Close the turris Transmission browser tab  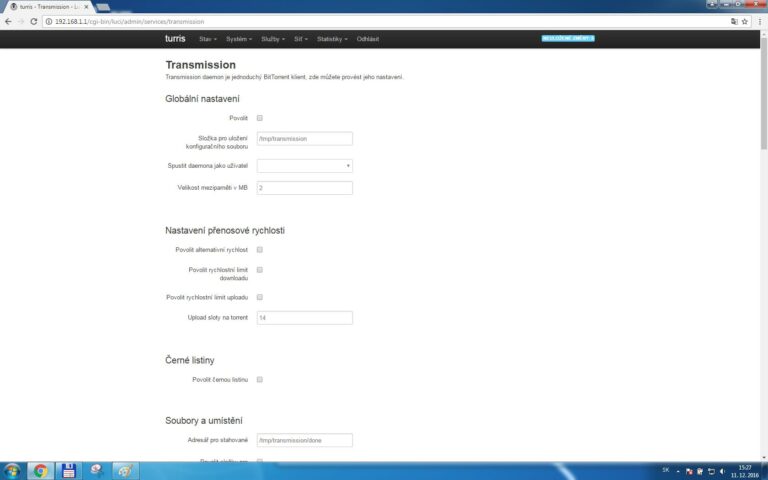[86, 7]
